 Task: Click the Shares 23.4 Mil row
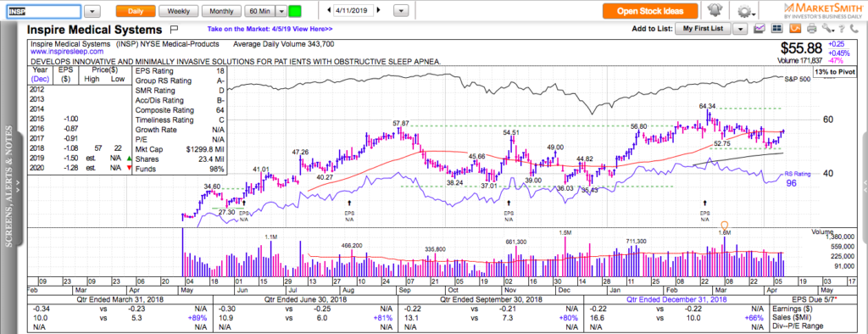[x=180, y=159]
